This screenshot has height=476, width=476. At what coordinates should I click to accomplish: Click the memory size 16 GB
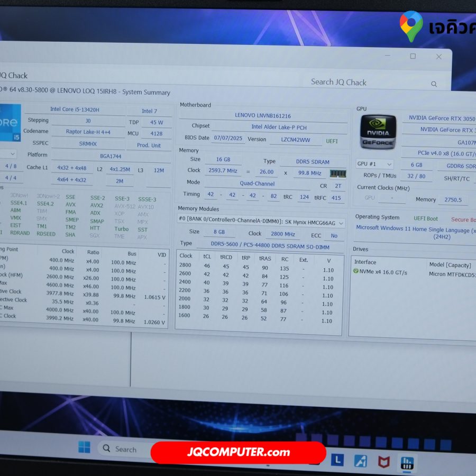tap(223, 159)
